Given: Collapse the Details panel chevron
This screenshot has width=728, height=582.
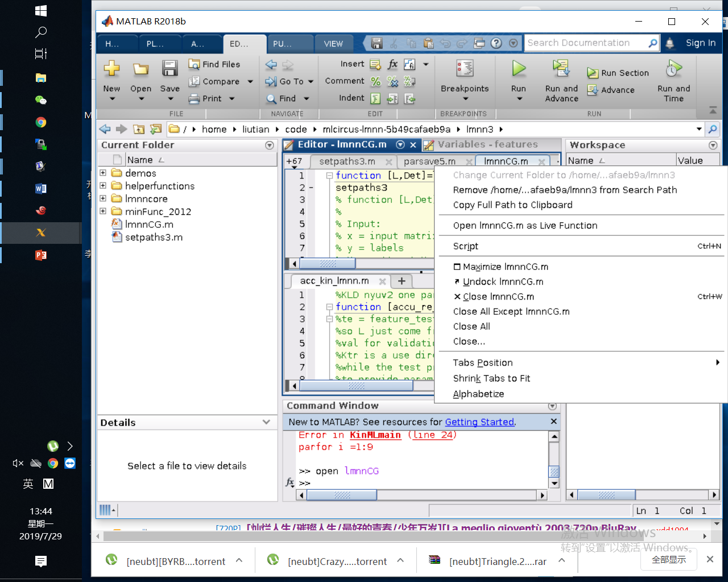Looking at the screenshot, I should point(266,422).
